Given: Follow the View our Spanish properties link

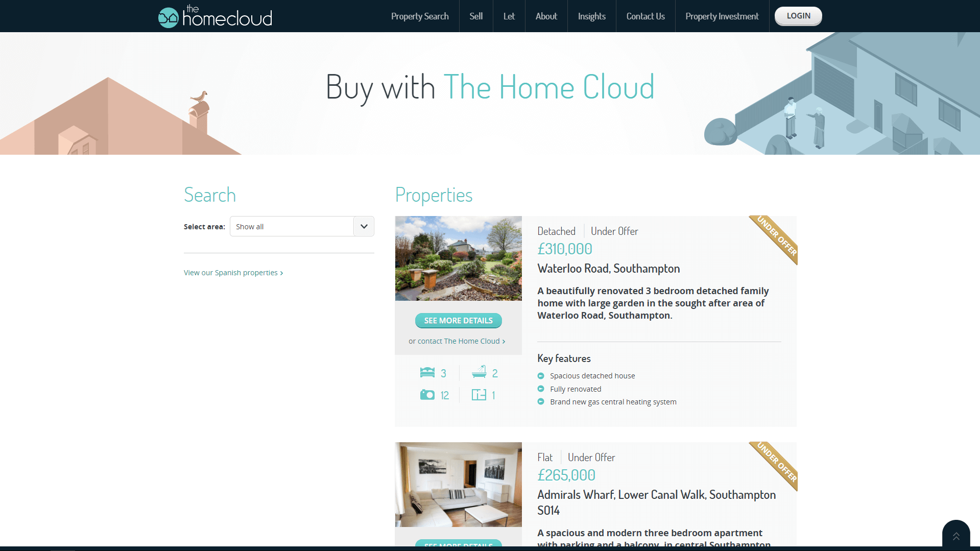Looking at the screenshot, I should pos(233,273).
